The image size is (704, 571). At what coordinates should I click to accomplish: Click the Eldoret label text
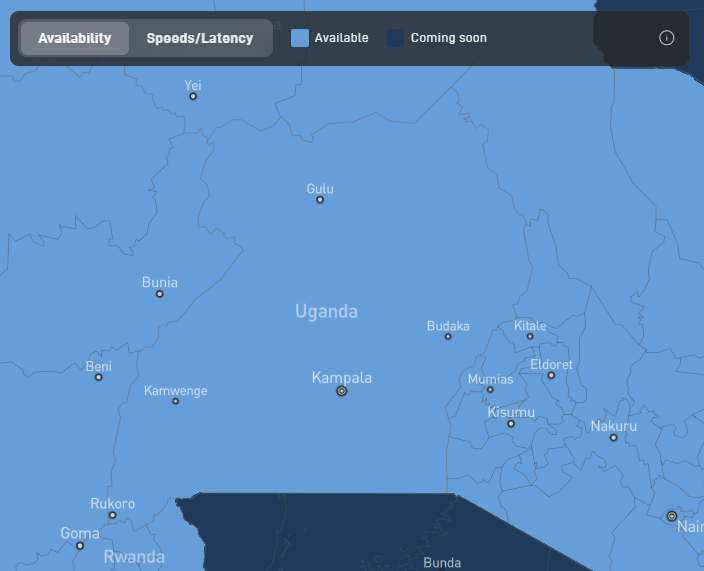click(551, 364)
